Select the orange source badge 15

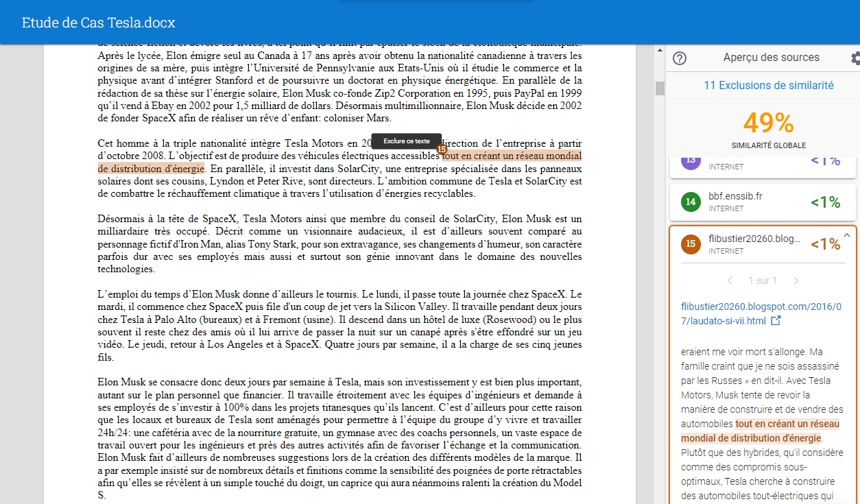click(x=691, y=243)
